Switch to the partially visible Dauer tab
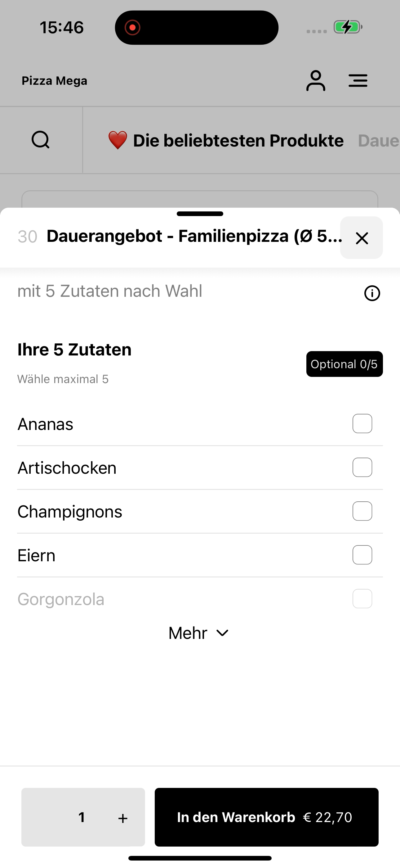 pos(379,141)
